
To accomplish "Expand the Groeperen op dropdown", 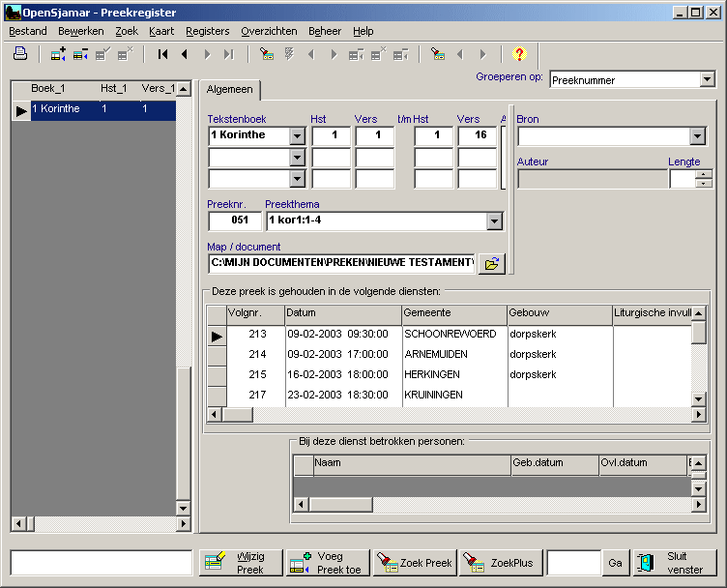I will pos(707,79).
